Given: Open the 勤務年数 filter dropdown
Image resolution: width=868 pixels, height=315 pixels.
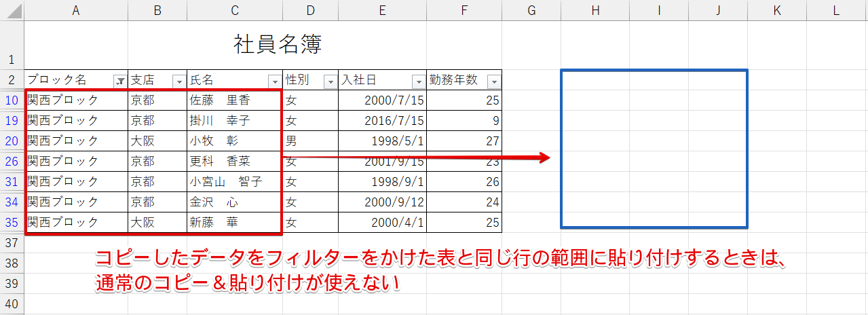Looking at the screenshot, I should point(494,81).
